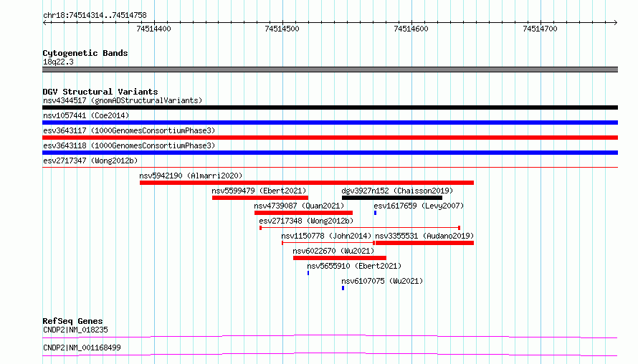Image resolution: width=638 pixels, height=364 pixels.
Task: Open variant nsv4344517 (gnomADStructuralVariants) label
Action: coord(123,100)
